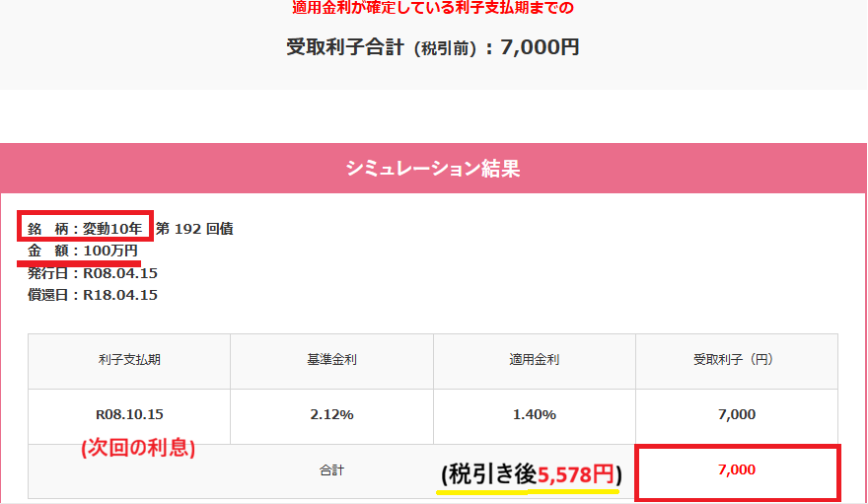Click the 受取利子（円） column header
868x504 pixels.
[x=736, y=360]
